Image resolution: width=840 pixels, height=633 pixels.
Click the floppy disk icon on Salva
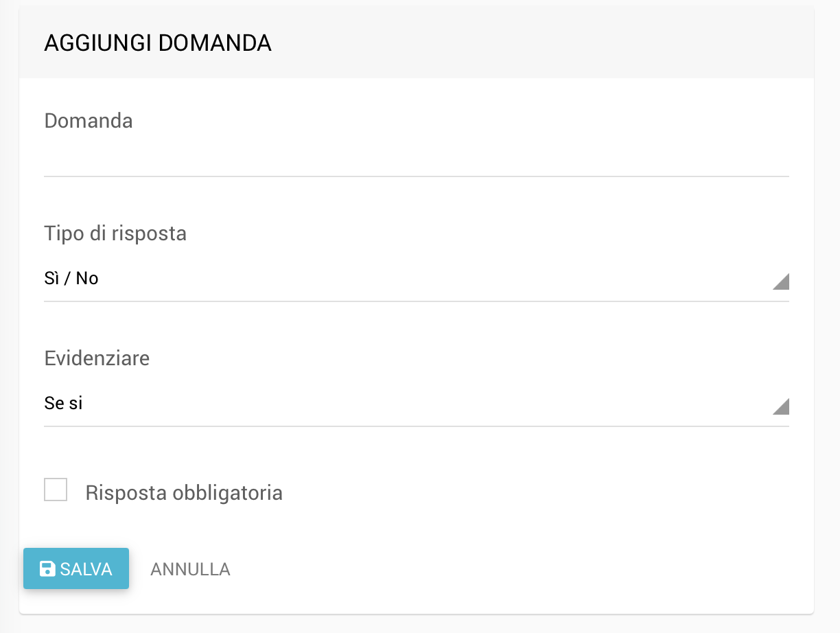pos(47,568)
